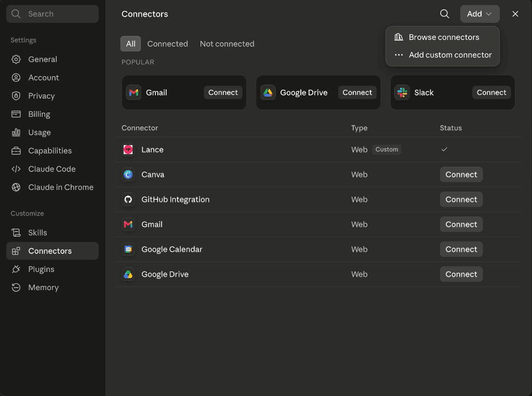Click the Type column header

click(360, 128)
